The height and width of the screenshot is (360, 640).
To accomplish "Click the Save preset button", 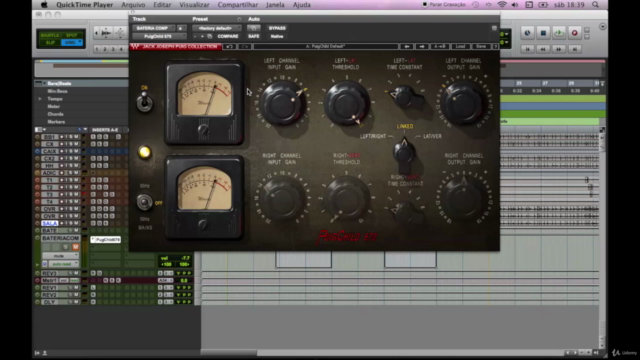I will pyautogui.click(x=481, y=47).
